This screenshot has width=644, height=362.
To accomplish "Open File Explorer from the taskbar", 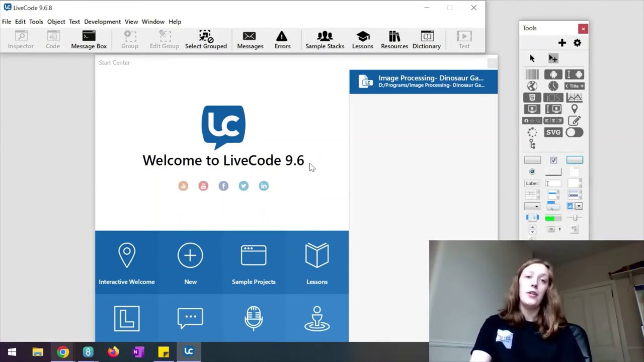I will pyautogui.click(x=38, y=352).
